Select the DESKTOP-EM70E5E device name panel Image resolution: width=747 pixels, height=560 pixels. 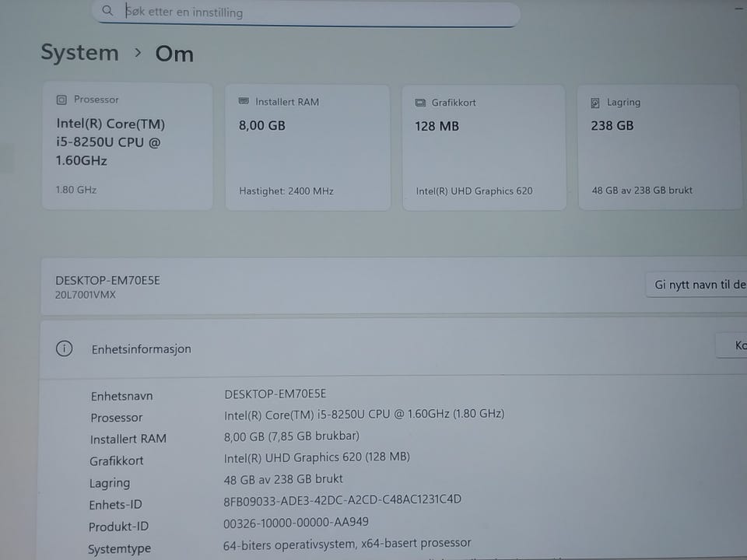pyautogui.click(x=394, y=286)
